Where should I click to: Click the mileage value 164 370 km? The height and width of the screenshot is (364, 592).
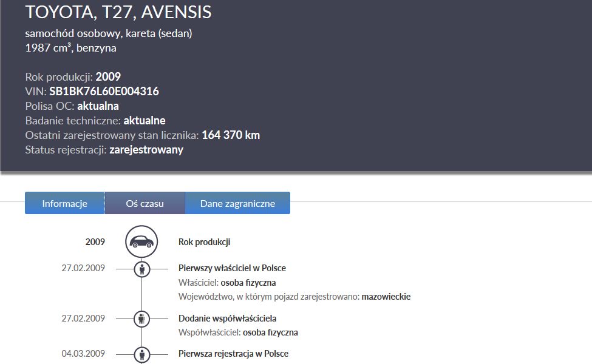point(231,135)
